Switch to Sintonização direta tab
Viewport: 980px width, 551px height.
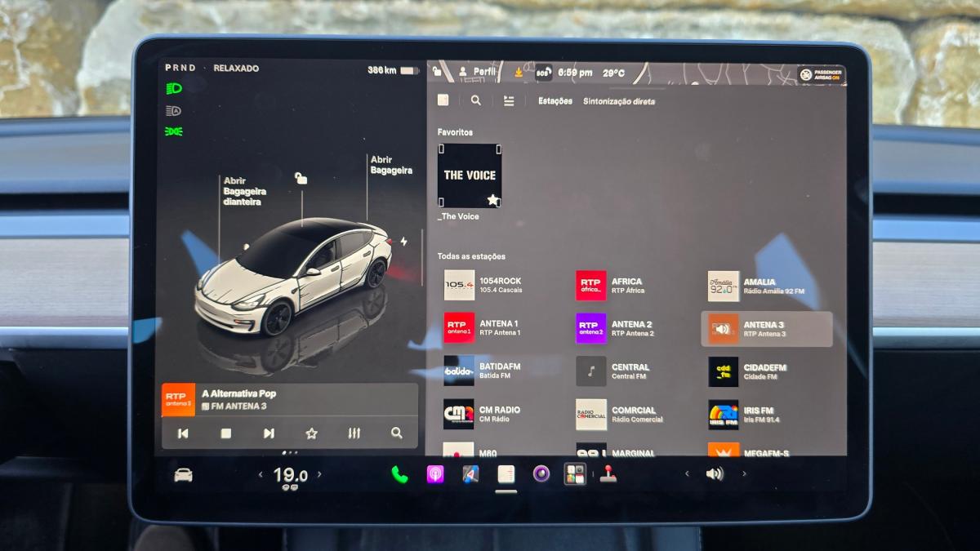[619, 101]
